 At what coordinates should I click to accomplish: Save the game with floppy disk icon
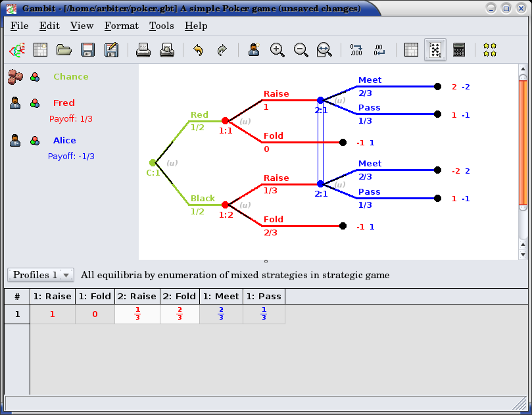(x=87, y=50)
